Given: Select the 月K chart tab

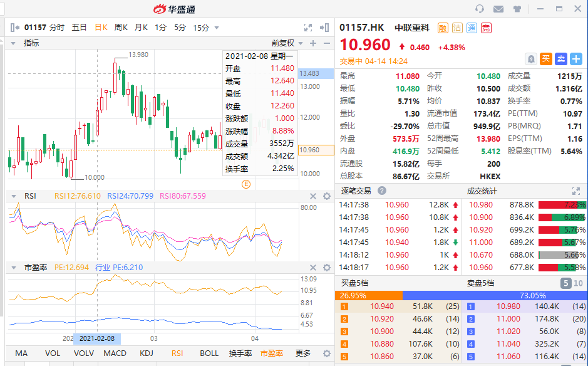Looking at the screenshot, I should coord(141,28).
